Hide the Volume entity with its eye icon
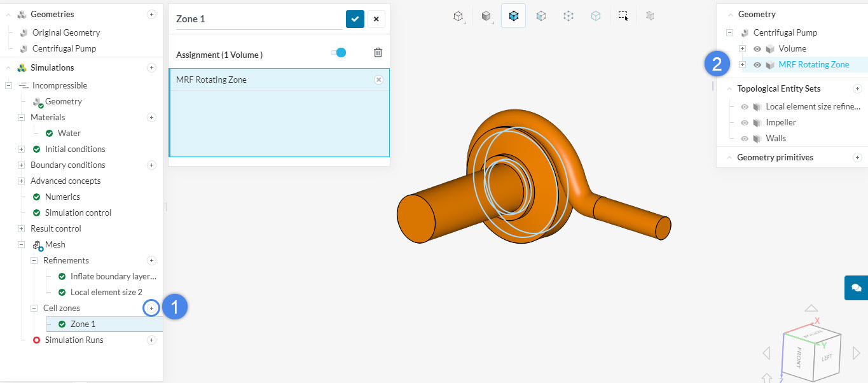Image resolution: width=868 pixels, height=383 pixels. (x=757, y=48)
